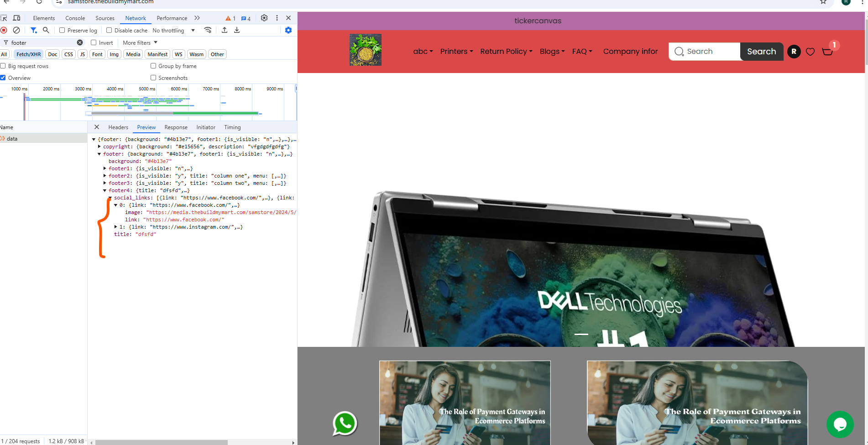The height and width of the screenshot is (445, 868).
Task: Click the network overview timeline
Action: (148, 102)
